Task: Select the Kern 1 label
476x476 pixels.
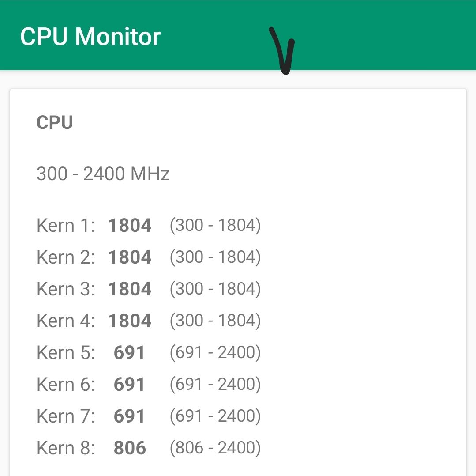Action: click(66, 226)
